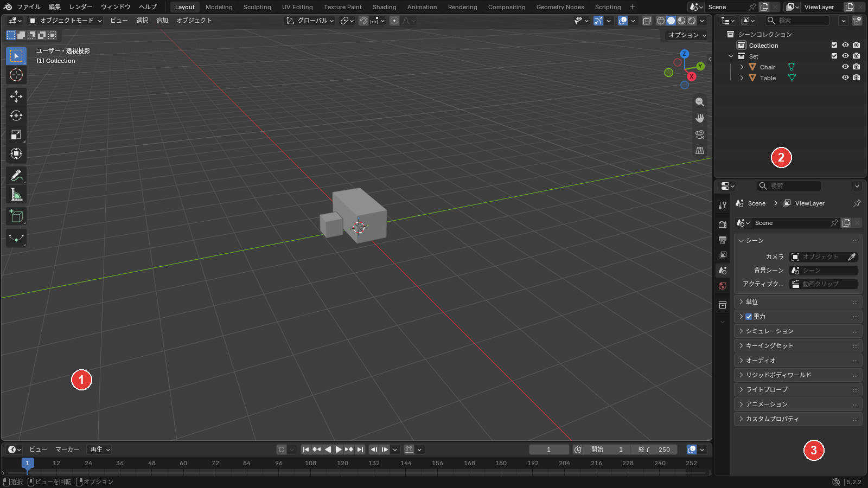The width and height of the screenshot is (868, 488).
Task: Toggle the camera view icon
Action: (x=700, y=134)
